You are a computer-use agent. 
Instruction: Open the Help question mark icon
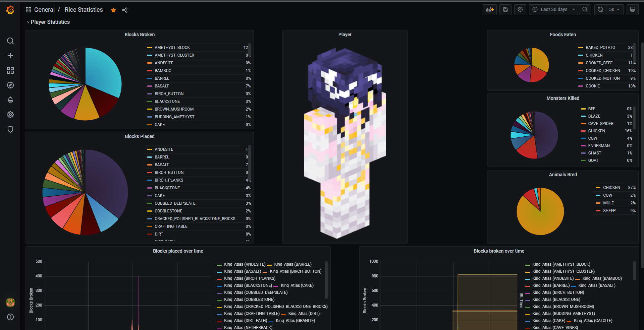tap(10, 317)
